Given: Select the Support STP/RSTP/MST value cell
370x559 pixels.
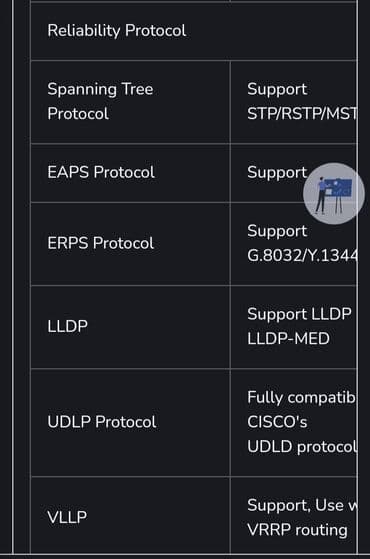Looking at the screenshot, I should coord(294,102).
